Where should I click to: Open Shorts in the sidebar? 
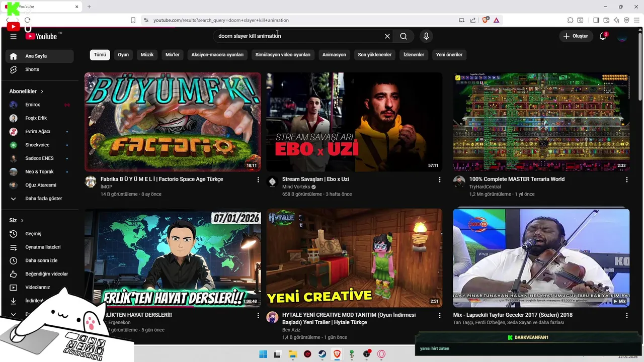click(39, 69)
